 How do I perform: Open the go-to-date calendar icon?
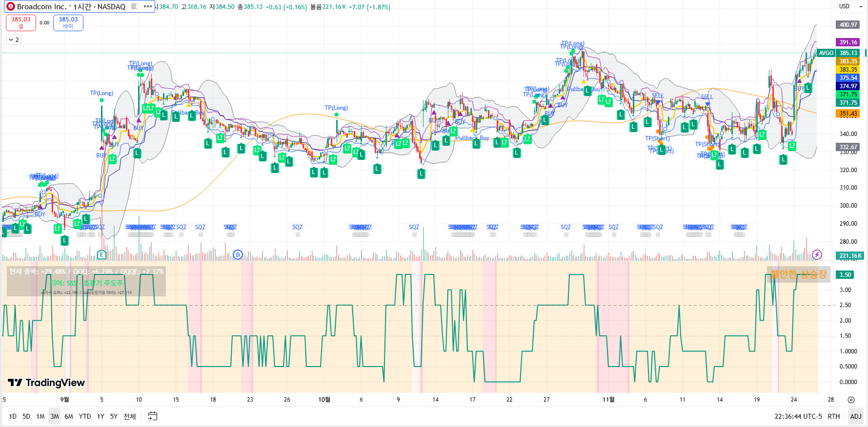[153, 416]
